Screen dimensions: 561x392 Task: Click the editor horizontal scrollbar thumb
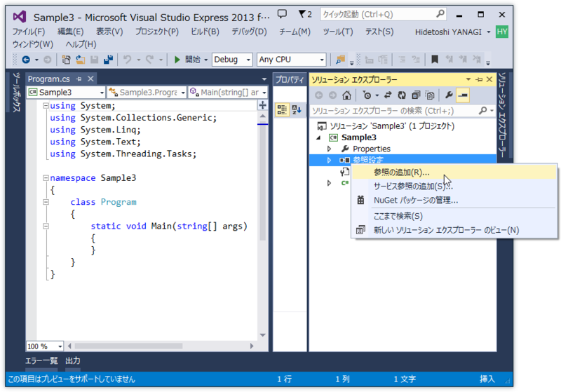coord(129,346)
